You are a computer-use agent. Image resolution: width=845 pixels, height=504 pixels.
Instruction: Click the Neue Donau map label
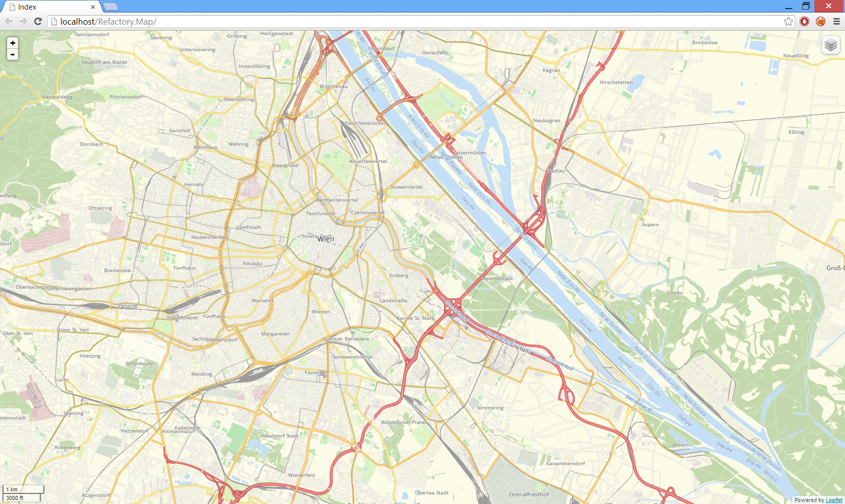(x=446, y=157)
